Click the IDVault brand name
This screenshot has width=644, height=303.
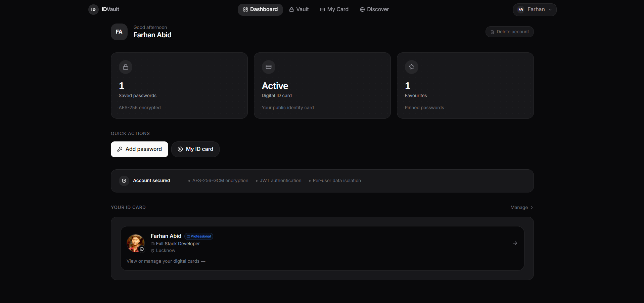110,9
